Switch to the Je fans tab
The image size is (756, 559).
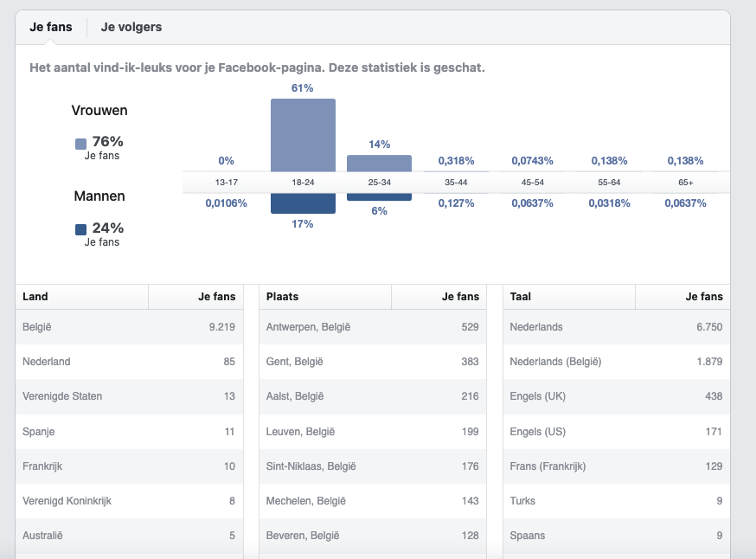pos(51,27)
